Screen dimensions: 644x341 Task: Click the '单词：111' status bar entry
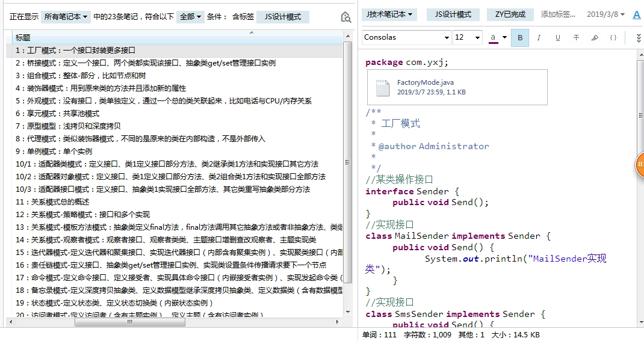tap(380, 335)
